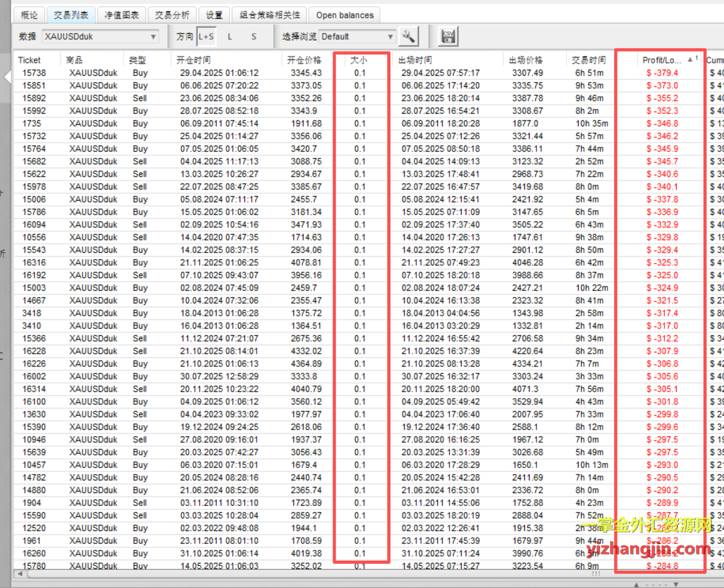Click the left panel collapse arrow

tap(7, 77)
